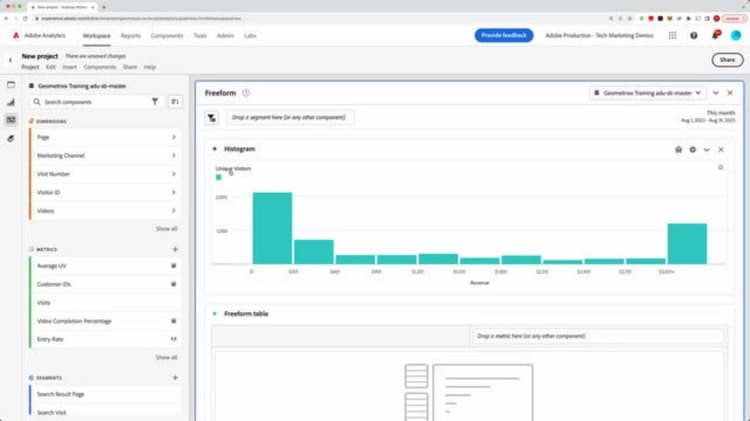Click the Freeform table color dot

pos(214,314)
